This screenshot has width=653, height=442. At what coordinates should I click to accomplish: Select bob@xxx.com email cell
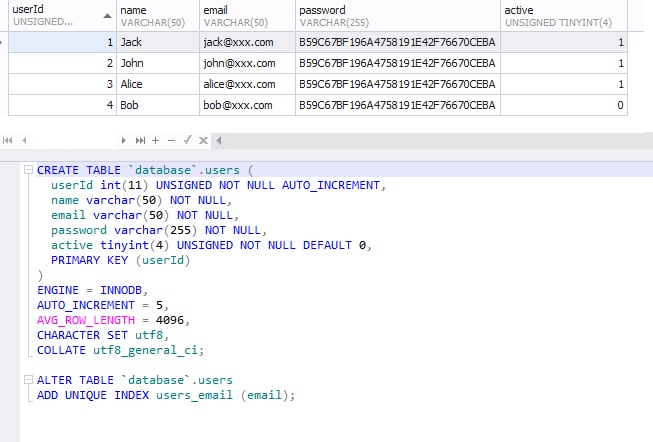coord(247,105)
